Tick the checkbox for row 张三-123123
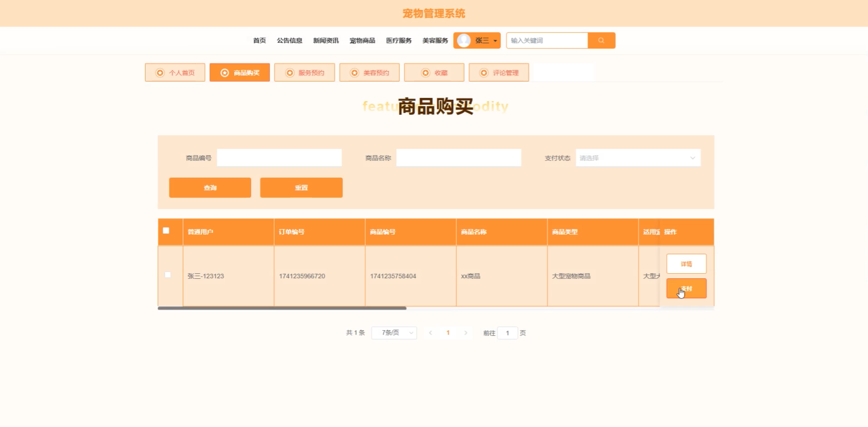This screenshot has width=868, height=427. point(168,274)
